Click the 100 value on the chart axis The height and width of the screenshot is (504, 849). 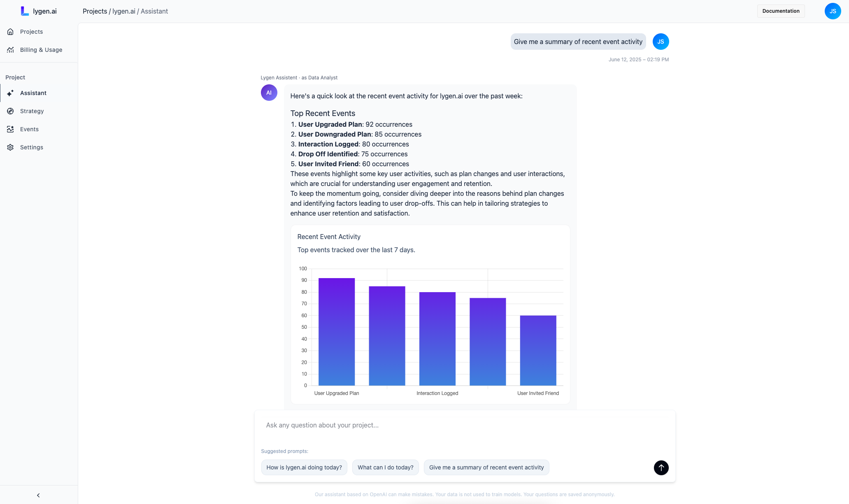(x=303, y=269)
